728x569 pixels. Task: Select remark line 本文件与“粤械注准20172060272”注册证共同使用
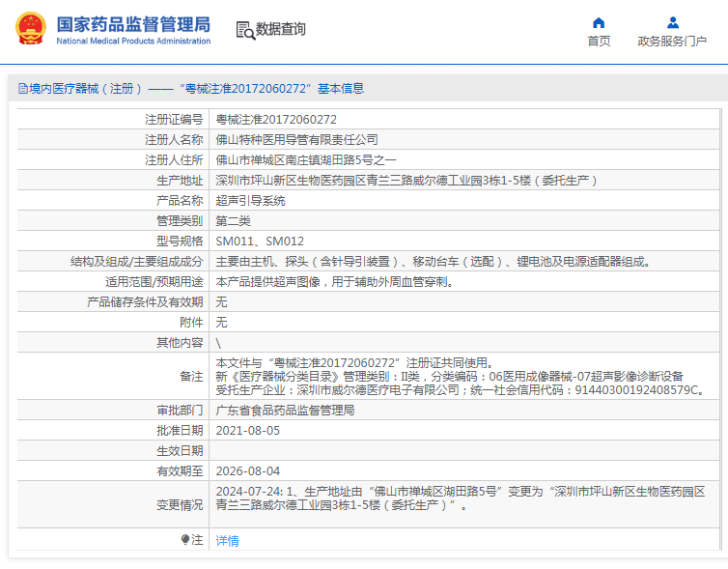pos(355,363)
